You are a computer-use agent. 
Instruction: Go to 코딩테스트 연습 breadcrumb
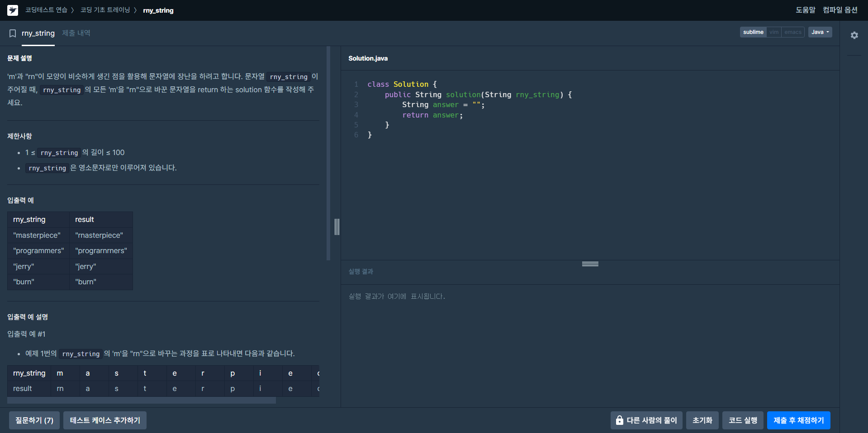46,10
